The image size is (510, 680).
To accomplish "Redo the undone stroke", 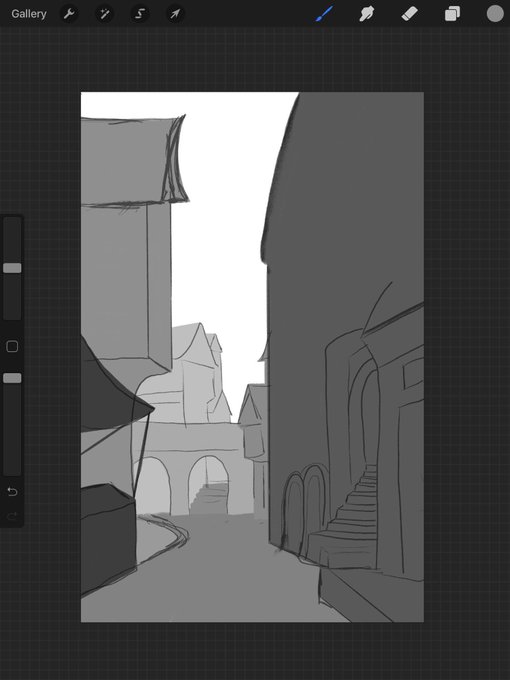I will [12, 516].
